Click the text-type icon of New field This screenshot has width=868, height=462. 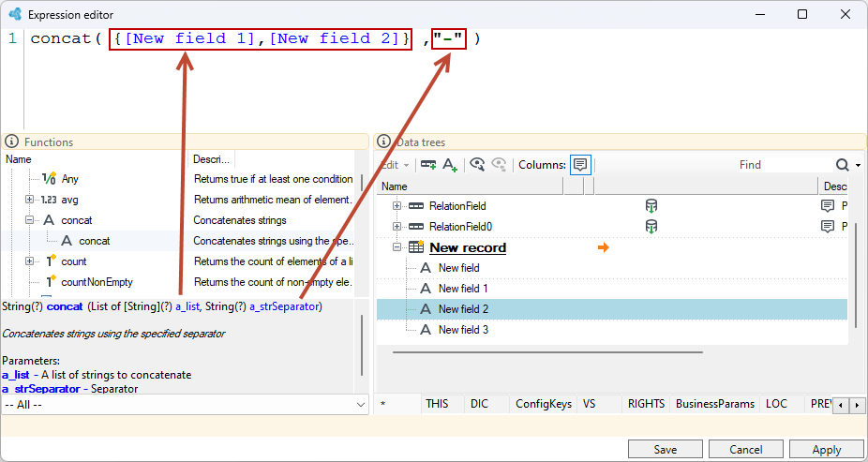click(426, 268)
